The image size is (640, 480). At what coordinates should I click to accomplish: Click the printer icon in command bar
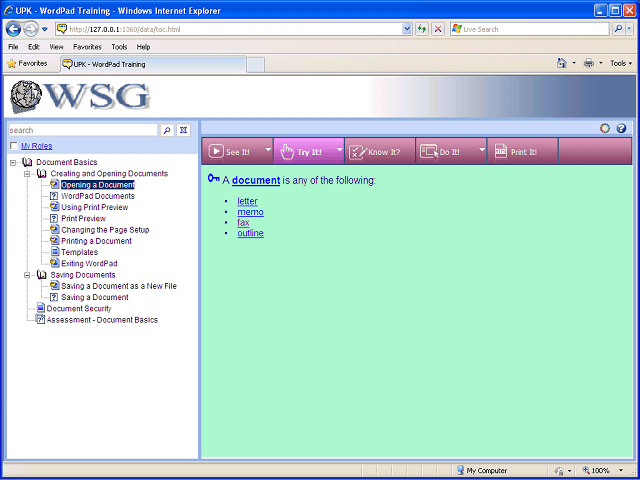pyautogui.click(x=589, y=63)
